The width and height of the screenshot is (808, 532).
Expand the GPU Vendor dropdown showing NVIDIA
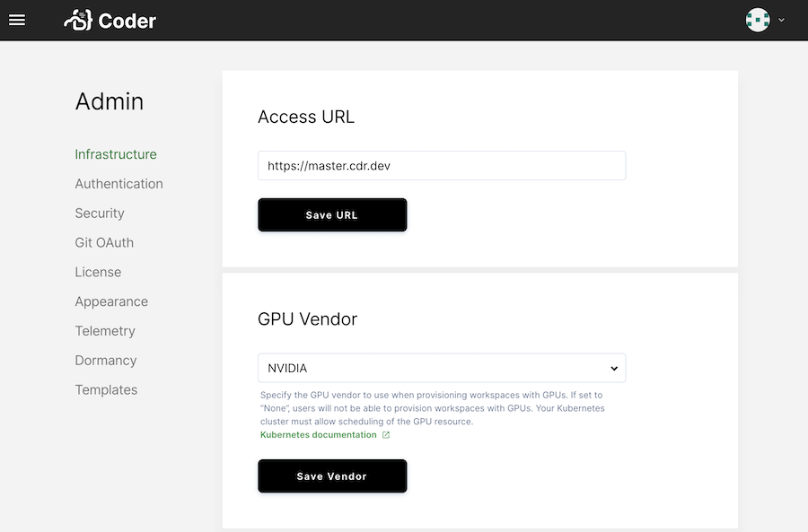pos(442,368)
